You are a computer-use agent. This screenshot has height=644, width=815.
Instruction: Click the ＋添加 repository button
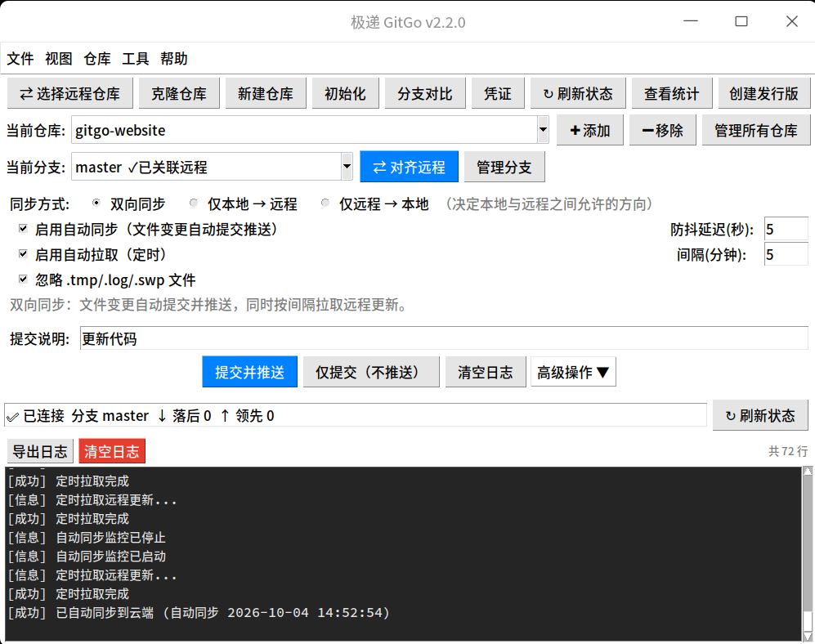tap(590, 130)
